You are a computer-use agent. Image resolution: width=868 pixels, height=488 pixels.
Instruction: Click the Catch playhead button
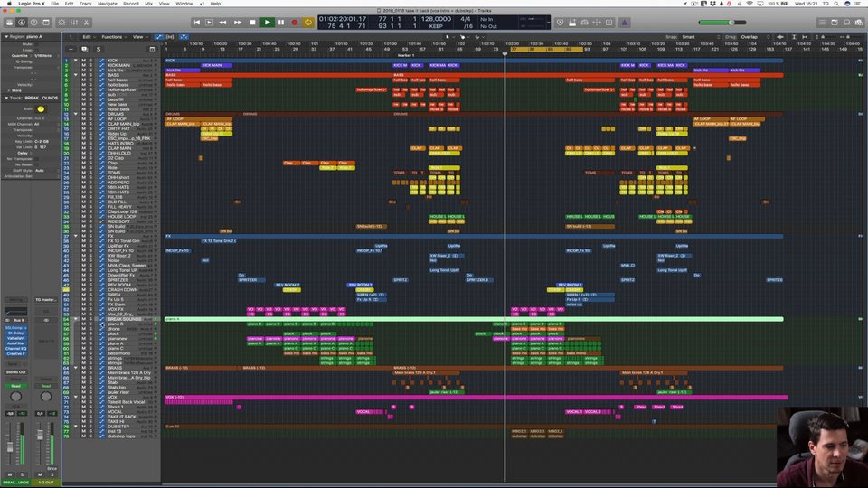pyautogui.click(x=184, y=37)
